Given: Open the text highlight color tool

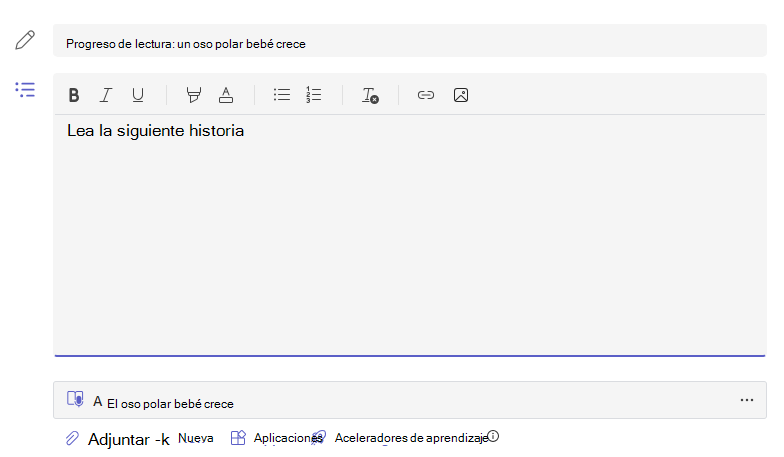Looking at the screenshot, I should (194, 95).
